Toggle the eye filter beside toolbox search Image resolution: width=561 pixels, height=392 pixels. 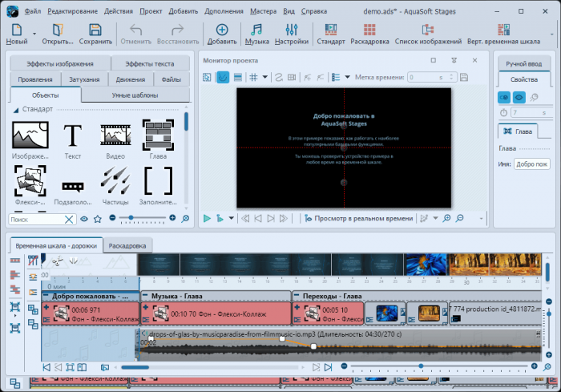pos(84,218)
